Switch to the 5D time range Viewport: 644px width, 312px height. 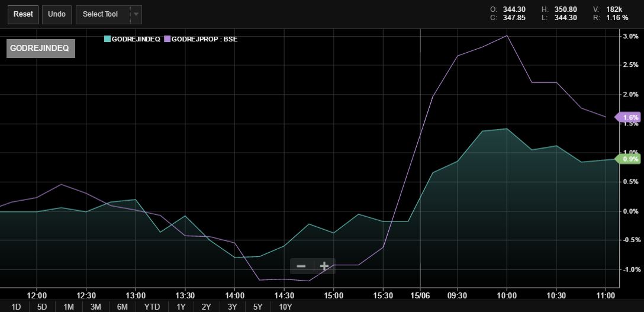42,306
